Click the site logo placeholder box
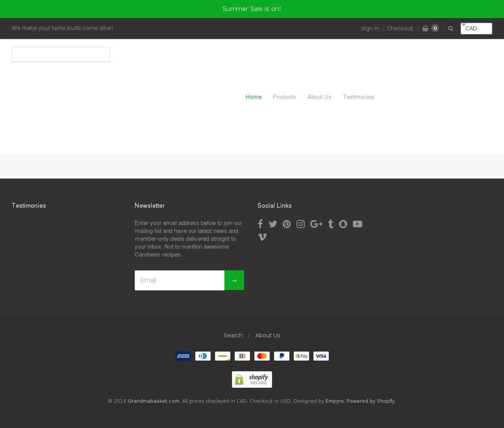Screen dimensions: 504x428 coord(61,54)
